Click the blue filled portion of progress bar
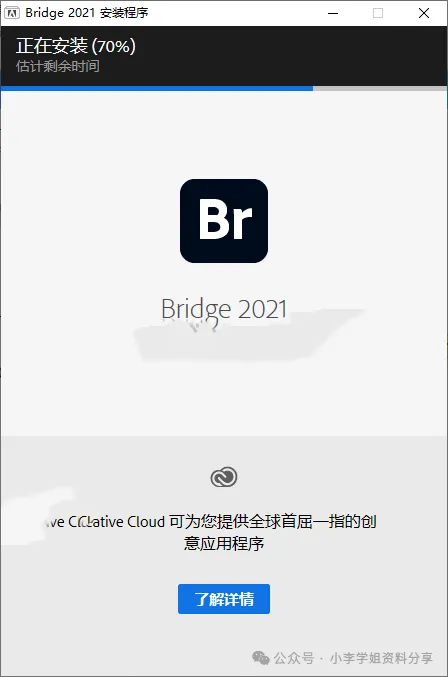 157,89
